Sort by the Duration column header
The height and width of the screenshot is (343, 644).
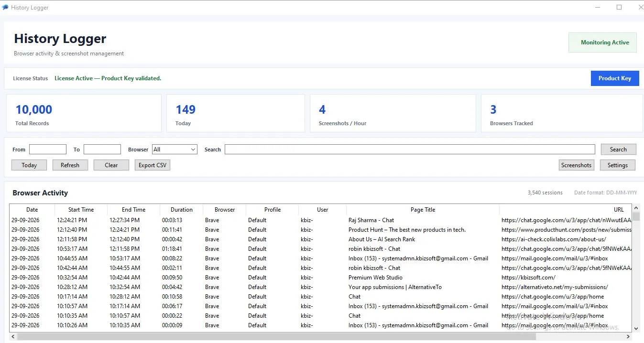click(182, 210)
